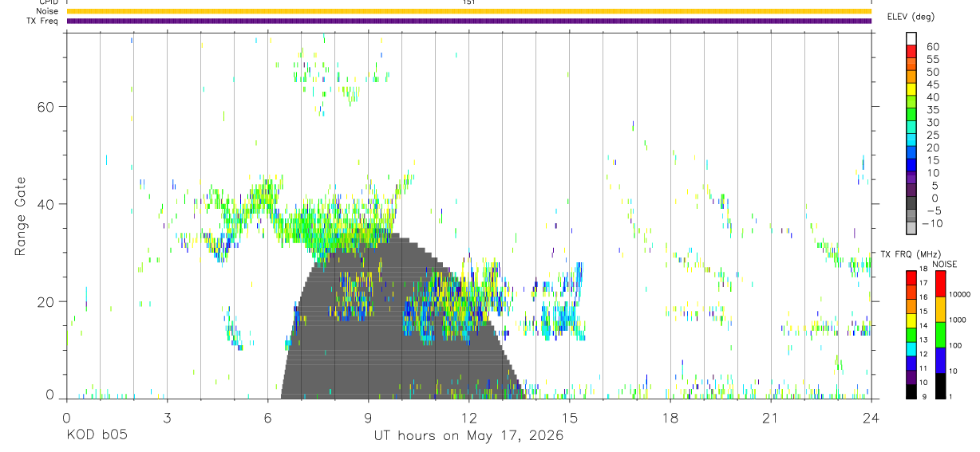Pick the cyan 12–13 swatch in TX FRQ colorbar

point(911,350)
